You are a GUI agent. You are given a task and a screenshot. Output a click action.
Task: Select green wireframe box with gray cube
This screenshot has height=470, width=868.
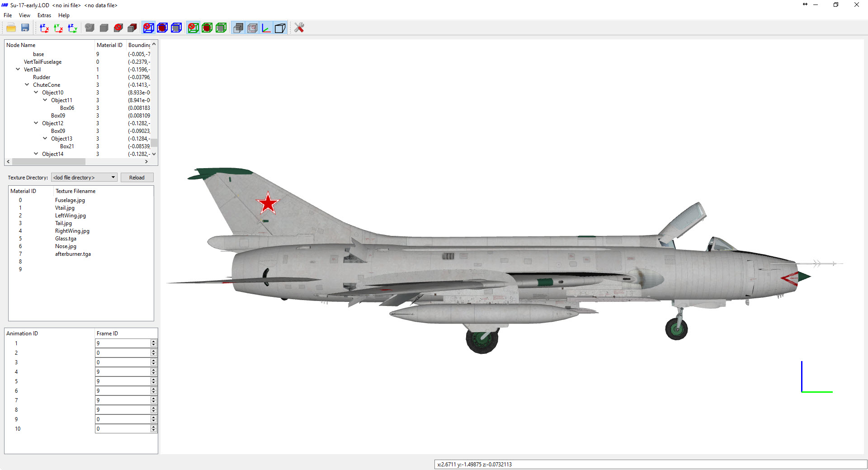coord(221,28)
